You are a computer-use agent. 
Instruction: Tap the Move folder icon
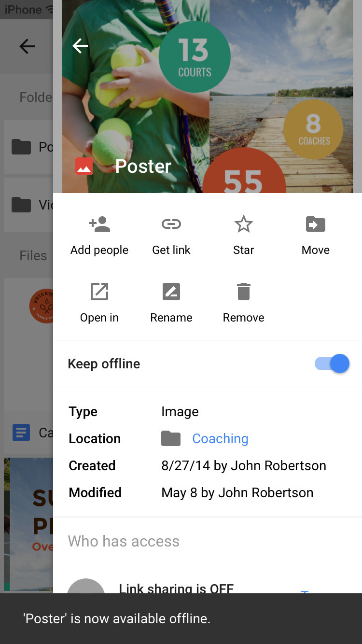[316, 224]
